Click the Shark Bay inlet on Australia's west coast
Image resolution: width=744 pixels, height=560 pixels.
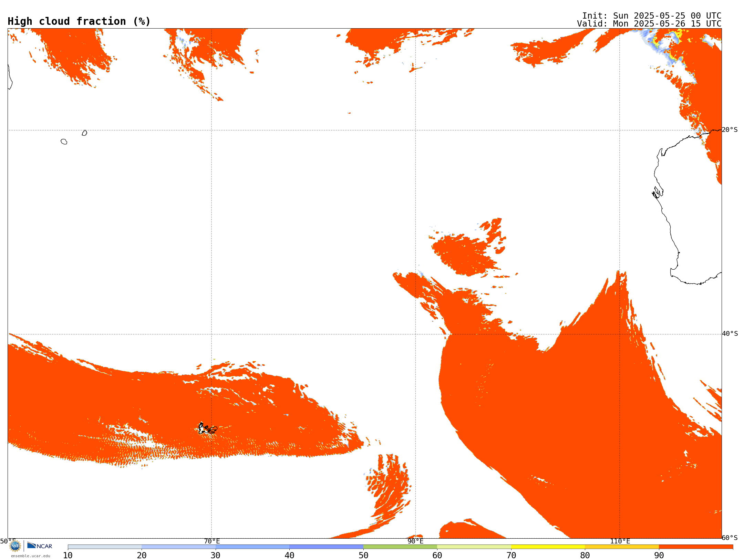[x=657, y=193]
